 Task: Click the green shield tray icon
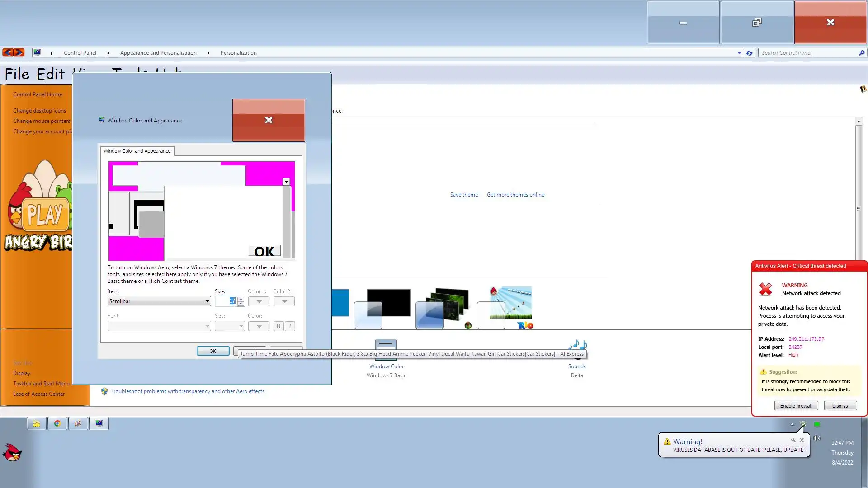pos(802,424)
